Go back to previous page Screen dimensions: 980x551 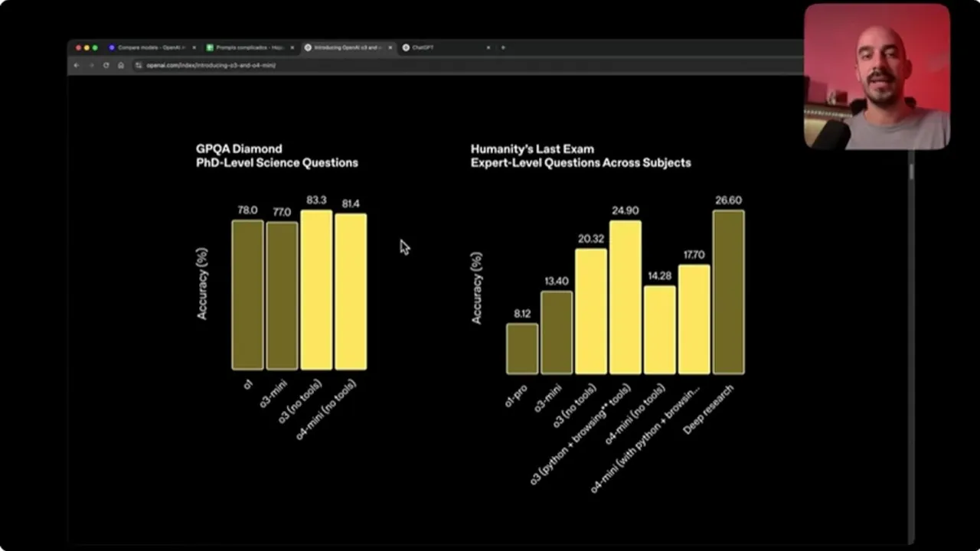pyautogui.click(x=77, y=65)
